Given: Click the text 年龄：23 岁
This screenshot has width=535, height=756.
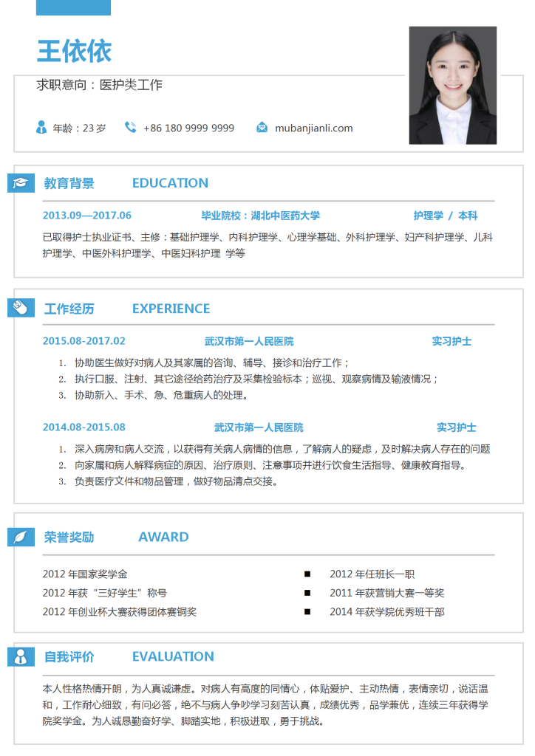Looking at the screenshot, I should [79, 128].
